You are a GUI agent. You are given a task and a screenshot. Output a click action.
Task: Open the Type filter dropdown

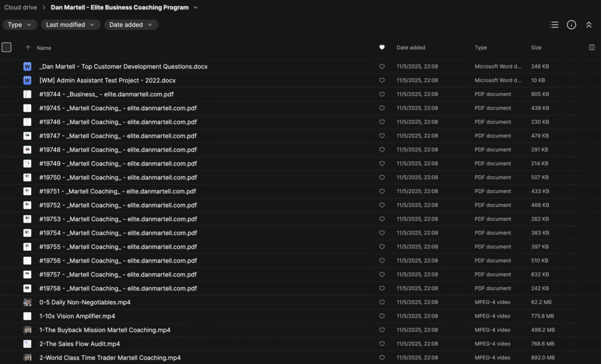point(20,25)
